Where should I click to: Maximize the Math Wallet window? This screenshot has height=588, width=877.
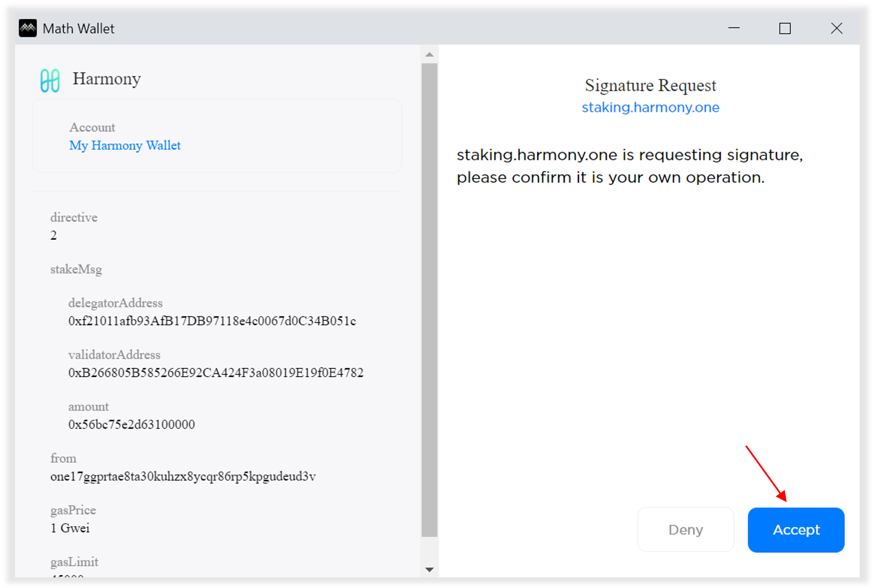[x=785, y=29]
